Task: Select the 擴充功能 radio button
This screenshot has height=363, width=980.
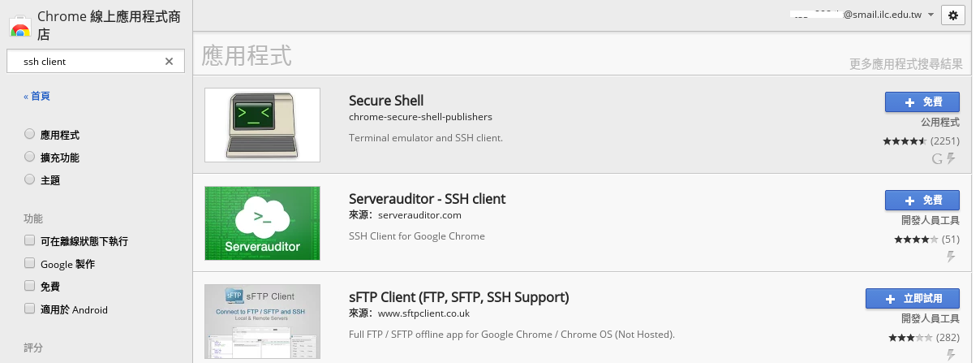Action: click(30, 157)
